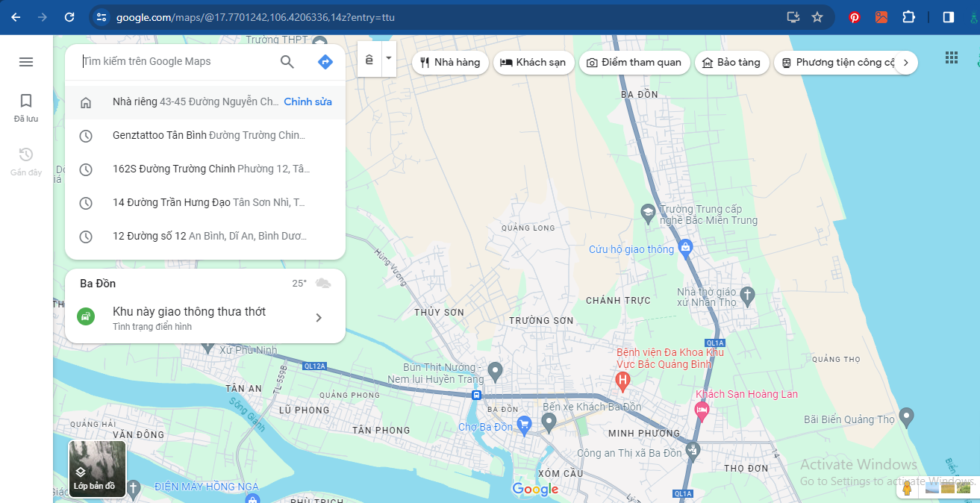Viewport: 980px width, 503px height.
Task: Choose Genztattoo Tân Bình recent search
Action: click(x=209, y=136)
